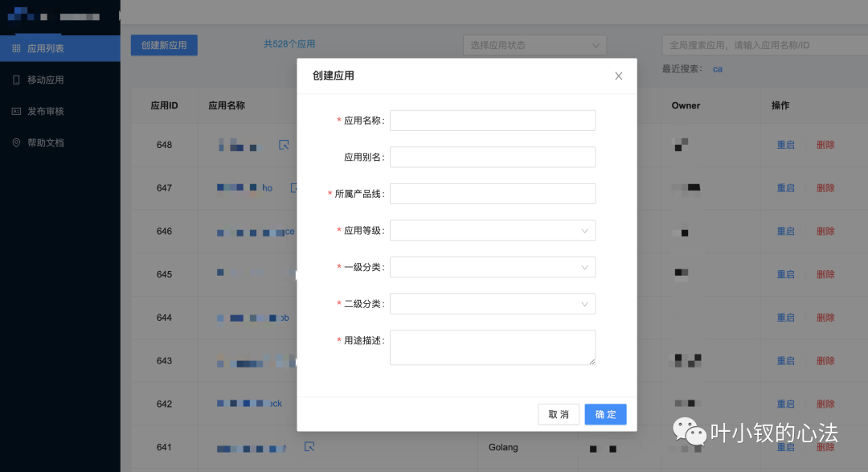Click inside the 应用名称 input field

[x=493, y=120]
